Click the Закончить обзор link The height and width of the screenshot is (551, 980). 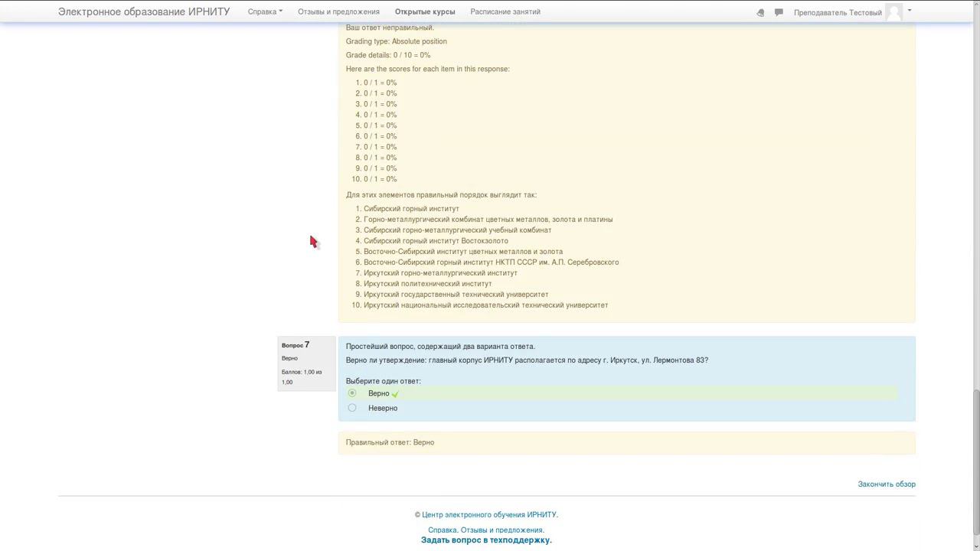887,484
